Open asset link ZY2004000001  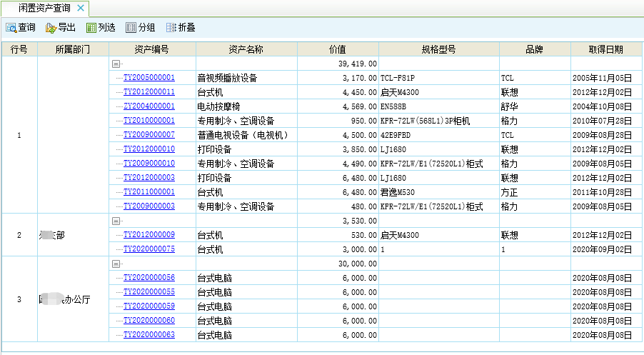point(149,106)
